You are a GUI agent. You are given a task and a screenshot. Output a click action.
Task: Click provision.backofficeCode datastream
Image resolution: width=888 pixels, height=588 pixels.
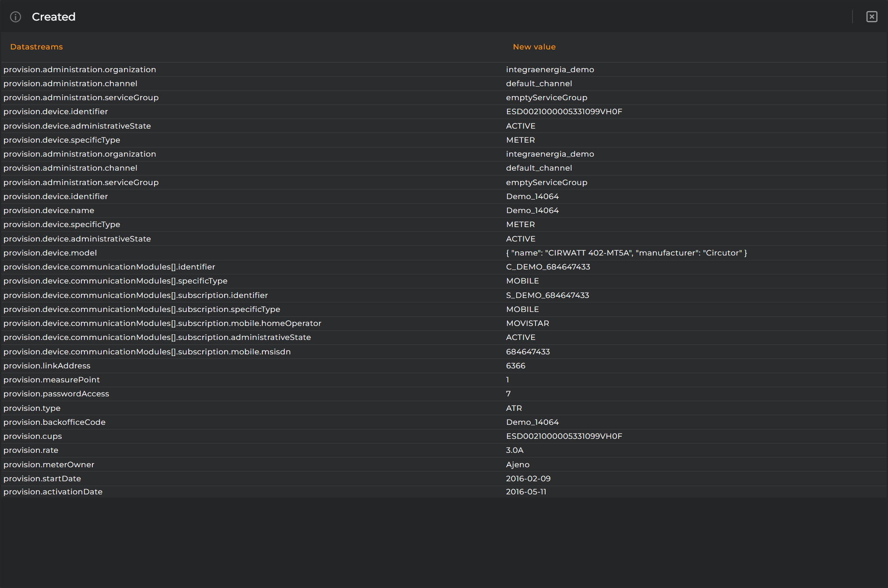(x=55, y=422)
